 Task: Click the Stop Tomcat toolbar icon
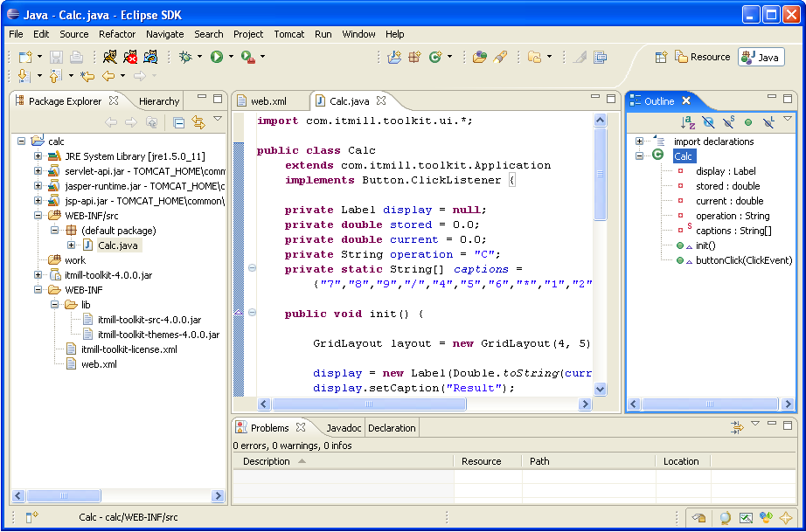pyautogui.click(x=130, y=57)
